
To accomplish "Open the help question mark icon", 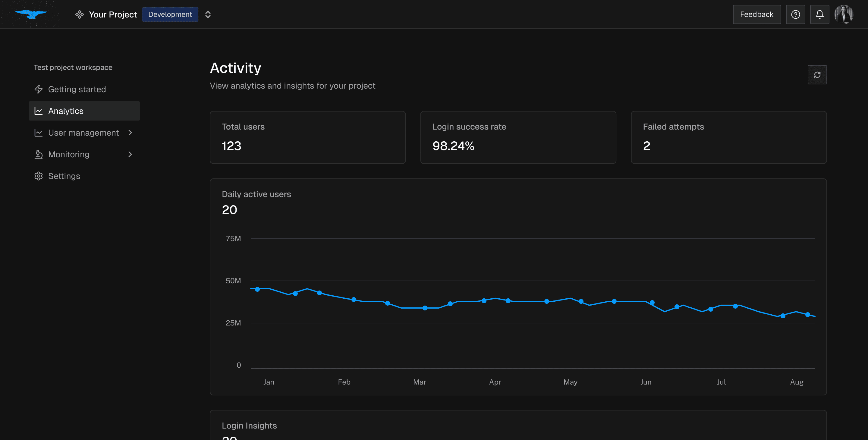I will (795, 14).
